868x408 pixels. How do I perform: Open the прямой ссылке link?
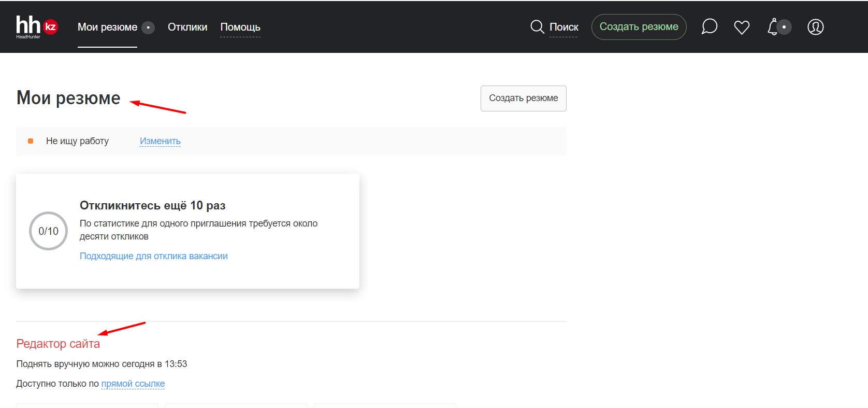tap(133, 384)
